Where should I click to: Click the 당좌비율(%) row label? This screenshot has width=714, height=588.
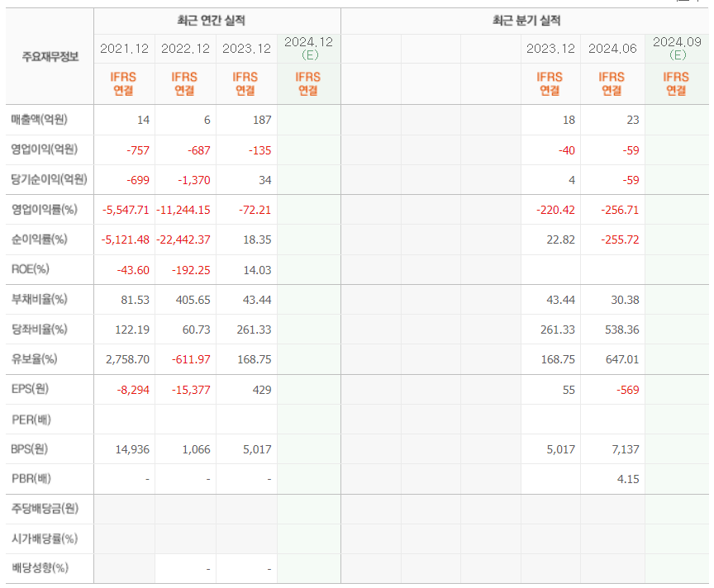[39, 329]
